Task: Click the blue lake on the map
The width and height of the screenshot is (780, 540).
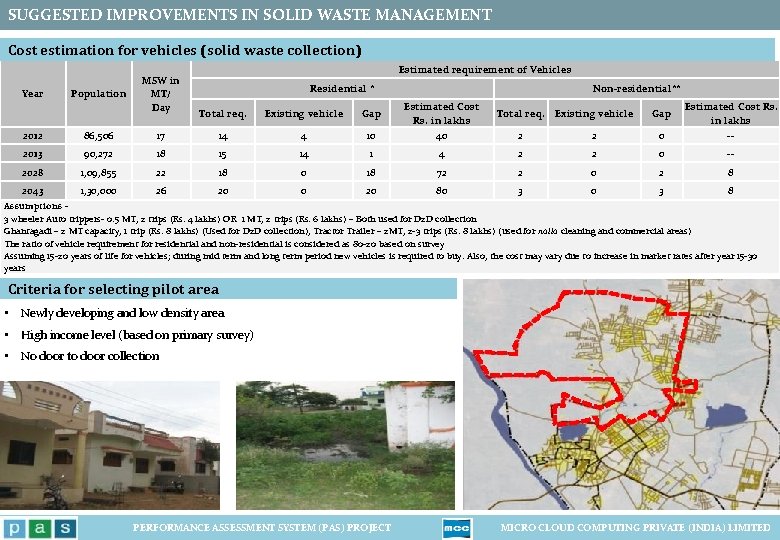Action: pyautogui.click(x=726, y=416)
